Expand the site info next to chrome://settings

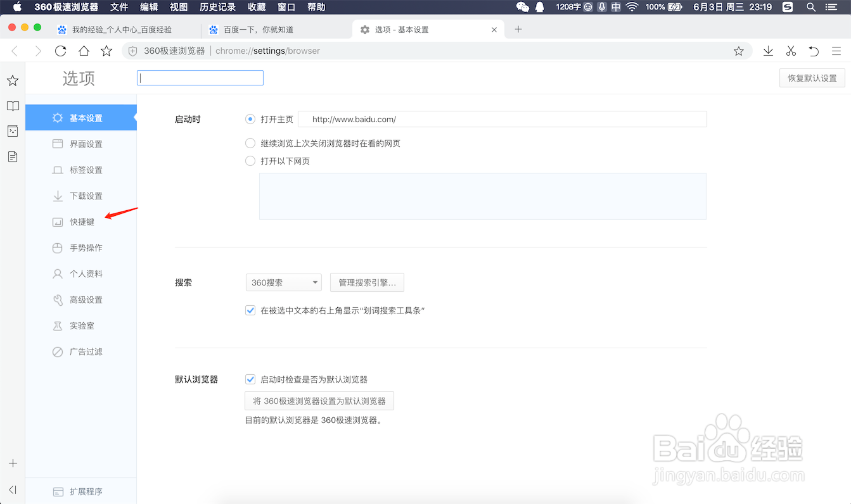132,51
